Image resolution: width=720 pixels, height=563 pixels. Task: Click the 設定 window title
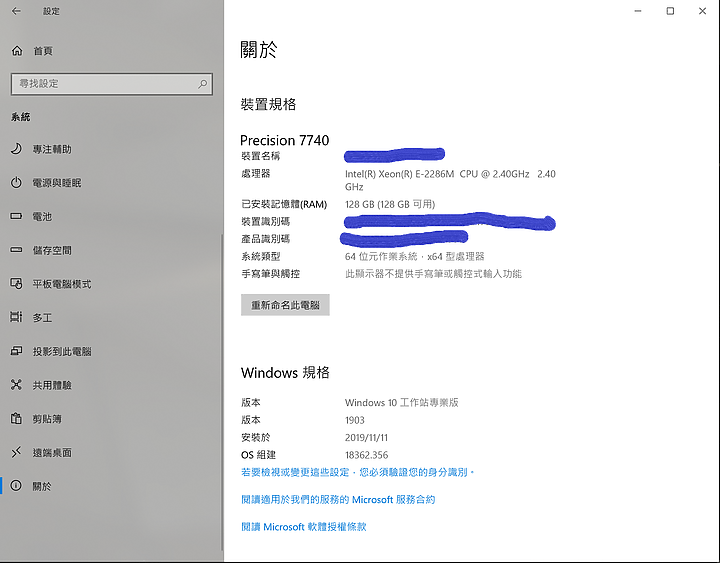point(51,11)
